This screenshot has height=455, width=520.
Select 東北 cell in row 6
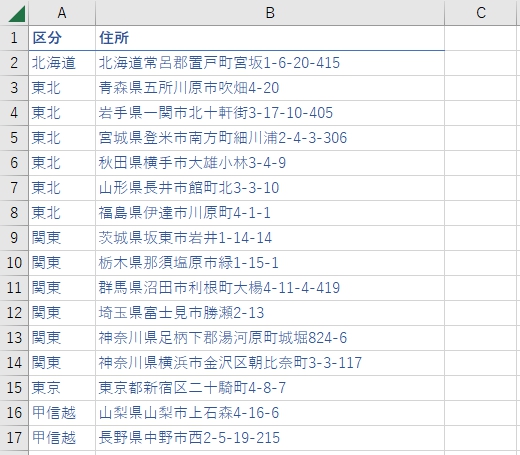62,163
